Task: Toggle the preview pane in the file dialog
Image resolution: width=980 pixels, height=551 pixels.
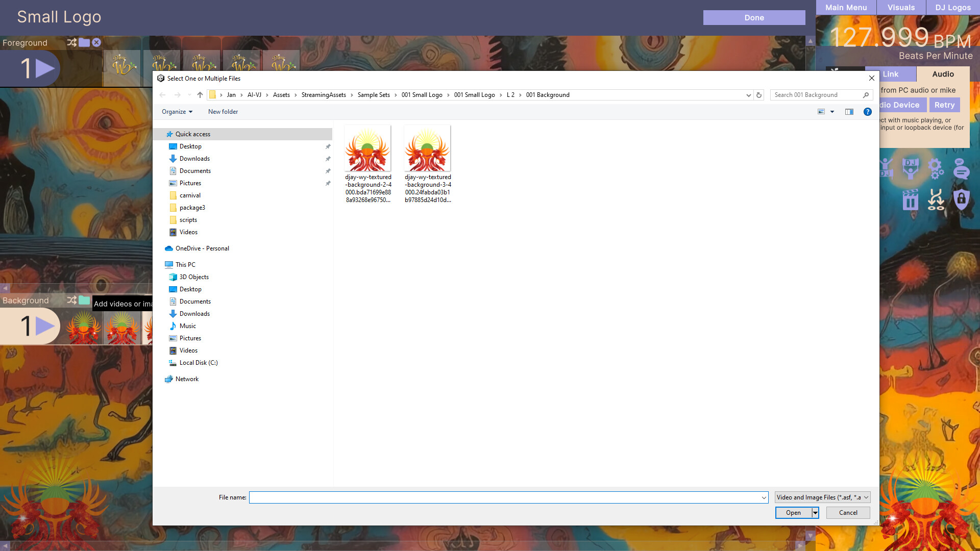Action: (x=849, y=112)
